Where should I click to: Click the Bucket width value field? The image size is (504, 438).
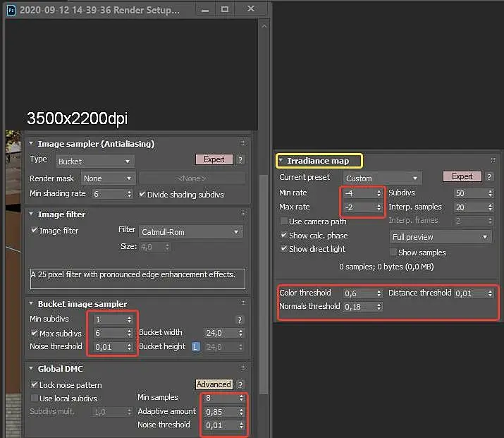point(221,333)
